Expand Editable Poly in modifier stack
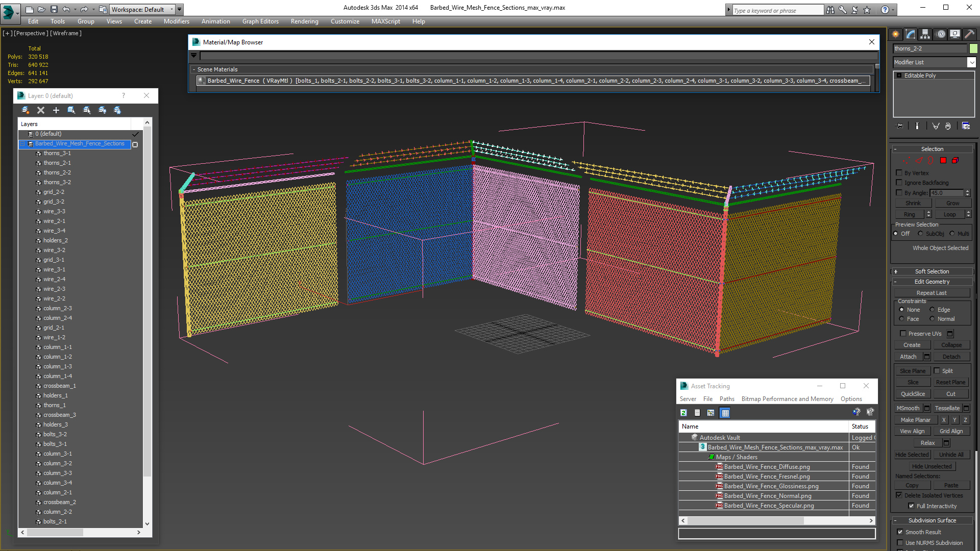 tap(899, 76)
